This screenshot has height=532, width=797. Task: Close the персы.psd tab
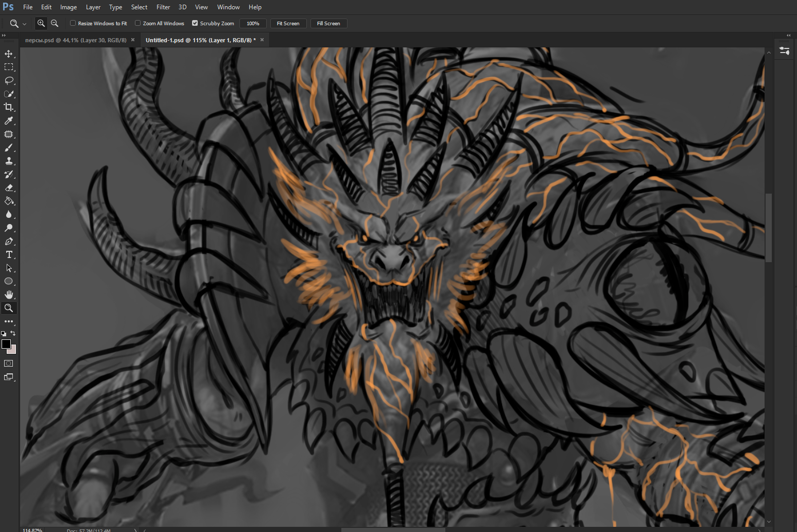click(133, 40)
